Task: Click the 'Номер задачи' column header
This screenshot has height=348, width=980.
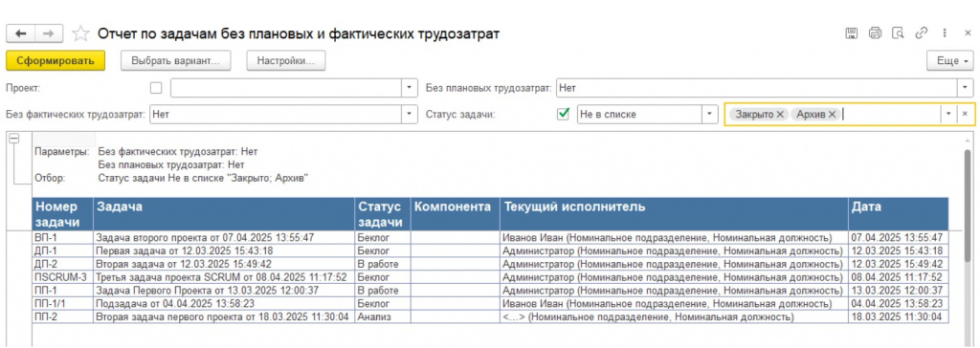Action: tap(62, 214)
